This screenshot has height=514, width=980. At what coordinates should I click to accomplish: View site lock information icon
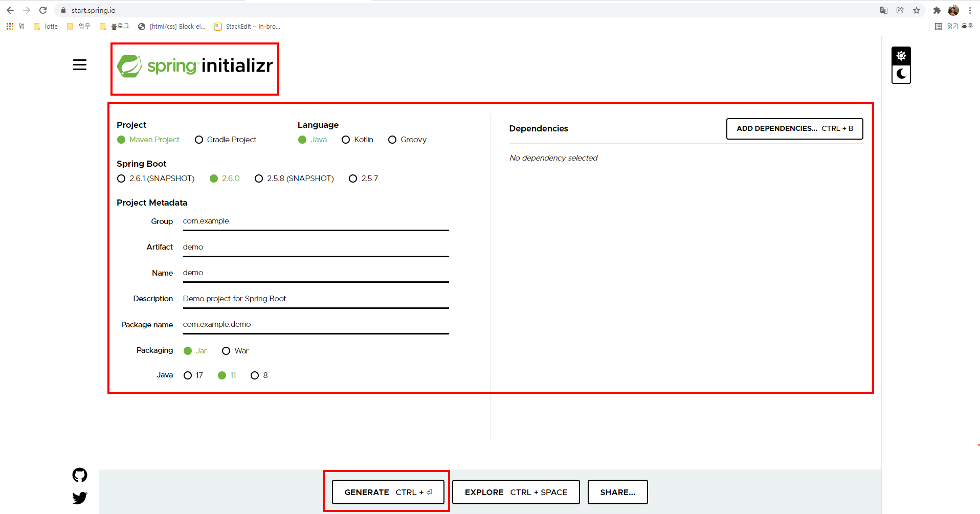click(x=63, y=10)
